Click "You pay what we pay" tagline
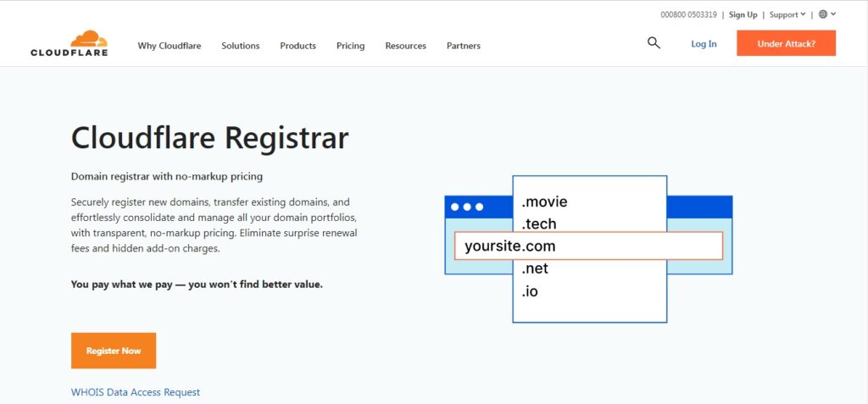The image size is (868, 404). (197, 285)
